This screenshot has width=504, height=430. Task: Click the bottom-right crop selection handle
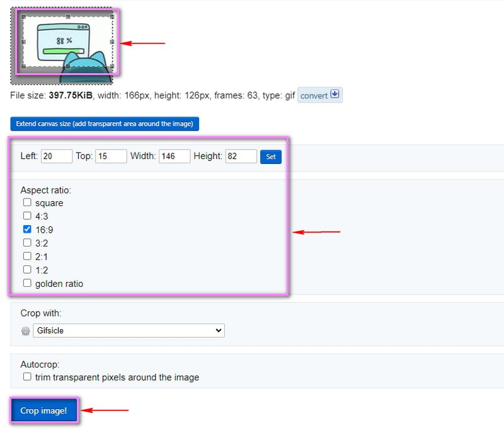point(112,66)
